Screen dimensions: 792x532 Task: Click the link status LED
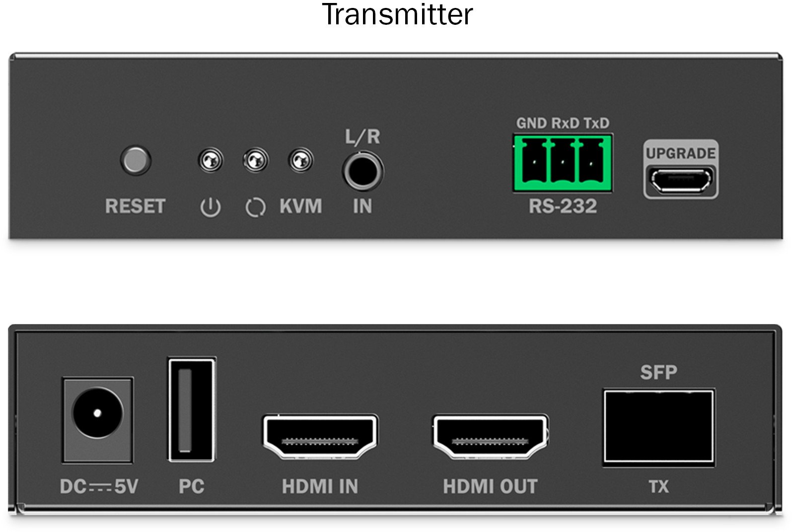click(255, 160)
